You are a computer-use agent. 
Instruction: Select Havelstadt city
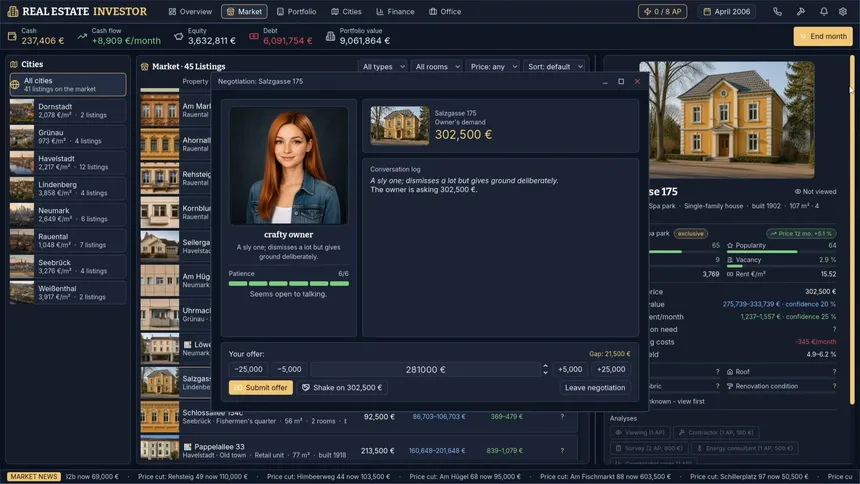pos(67,162)
